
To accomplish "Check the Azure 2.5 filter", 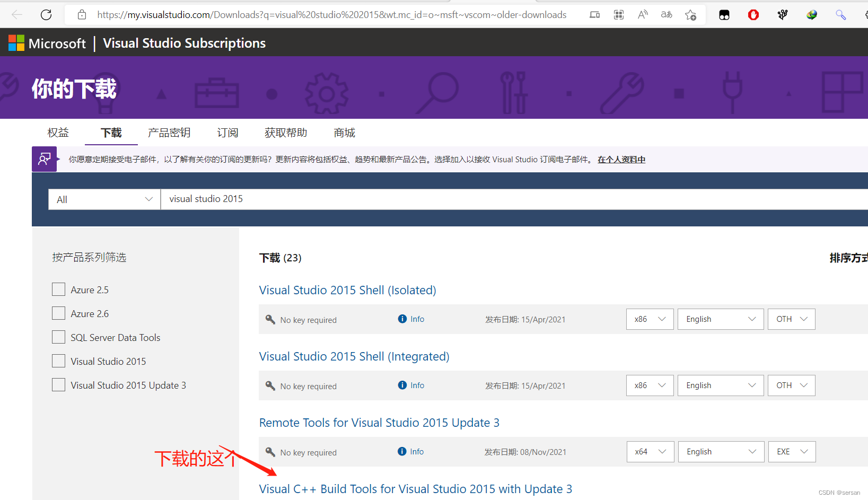I will tap(59, 289).
